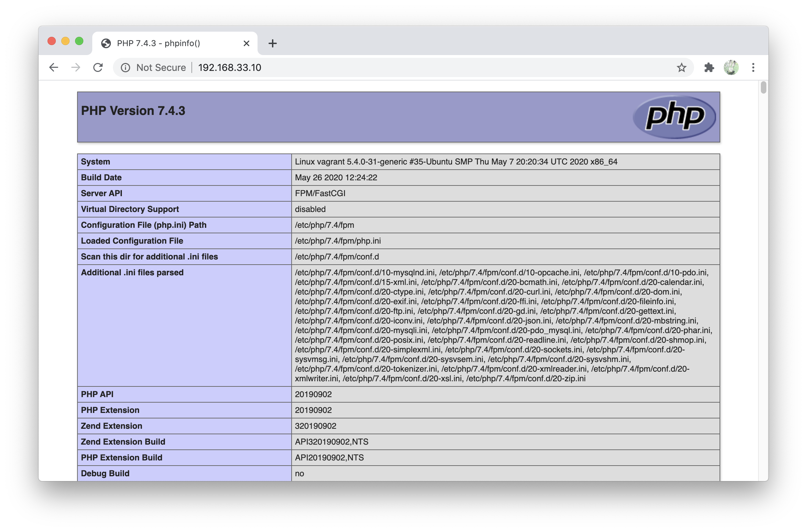Open a new tab with the plus button
The width and height of the screenshot is (807, 532).
pyautogui.click(x=273, y=43)
